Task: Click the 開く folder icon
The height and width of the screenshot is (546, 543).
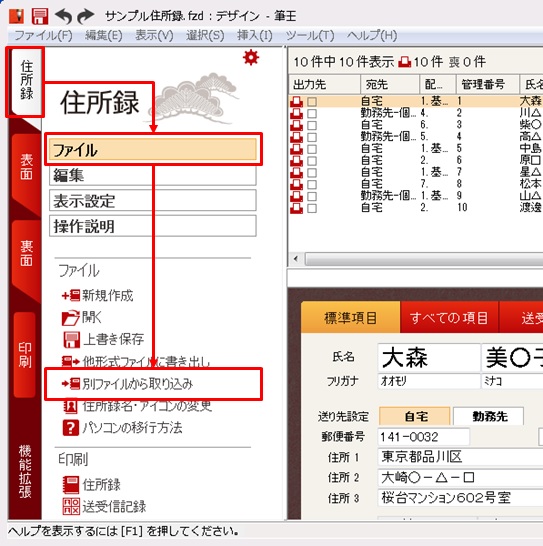Action: [71, 317]
